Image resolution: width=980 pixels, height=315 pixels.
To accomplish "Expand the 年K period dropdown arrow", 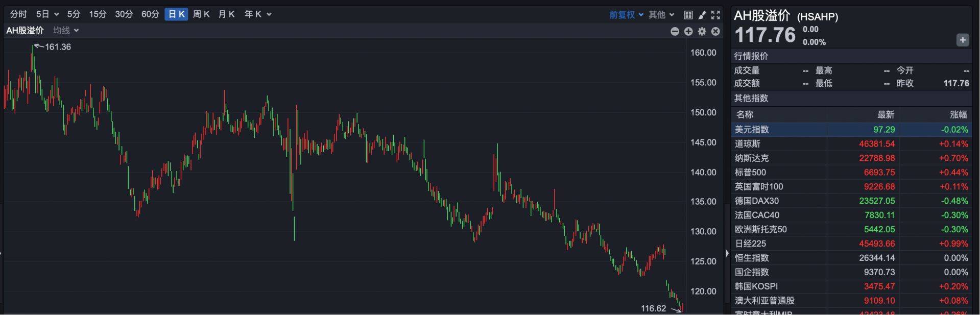I will click(x=269, y=14).
